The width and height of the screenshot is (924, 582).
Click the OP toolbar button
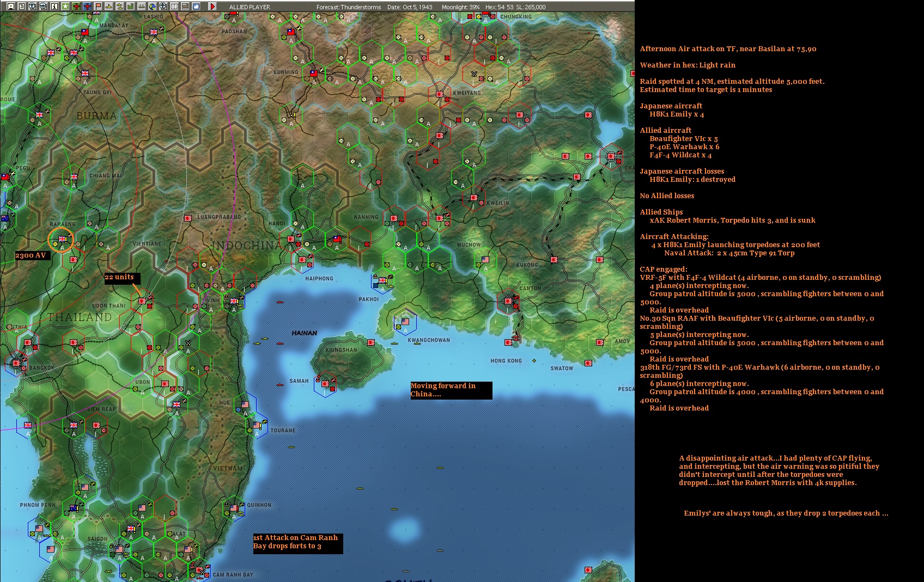coord(174,7)
